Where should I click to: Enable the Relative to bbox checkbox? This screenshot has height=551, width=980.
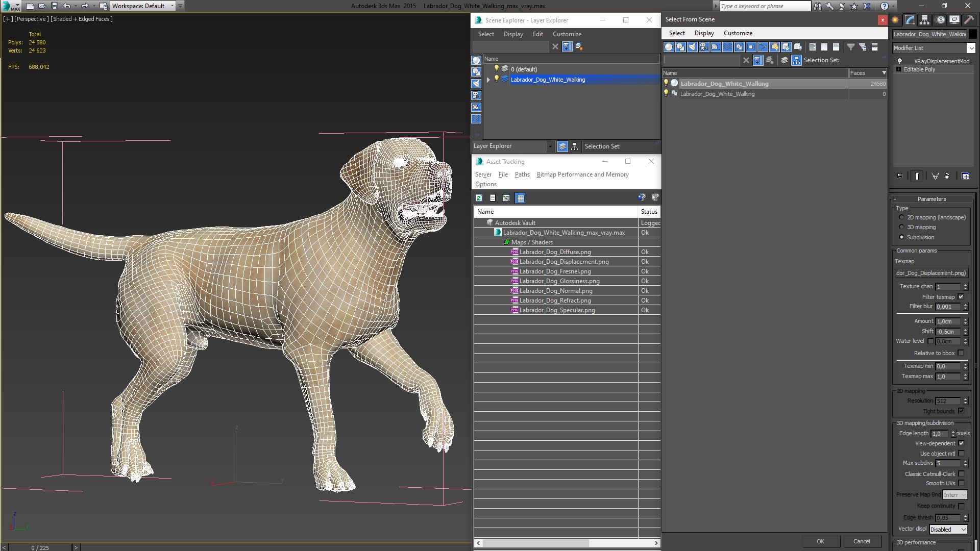961,353
